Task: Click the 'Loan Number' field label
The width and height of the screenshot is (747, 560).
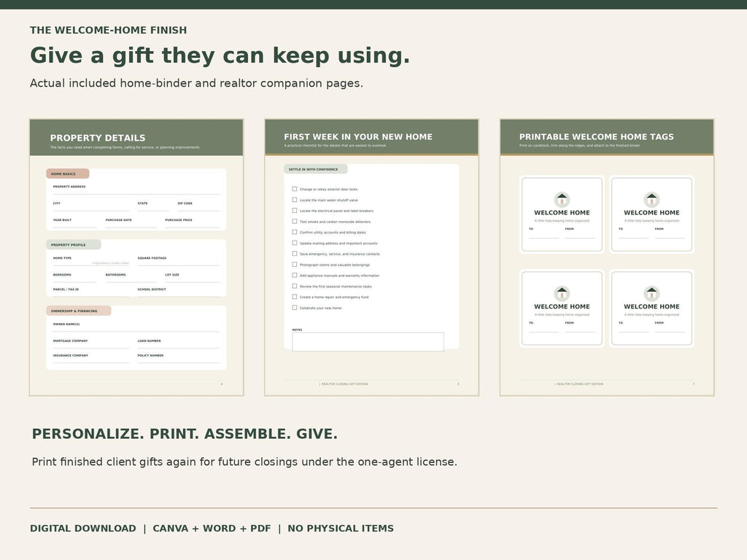Action: pyautogui.click(x=149, y=341)
